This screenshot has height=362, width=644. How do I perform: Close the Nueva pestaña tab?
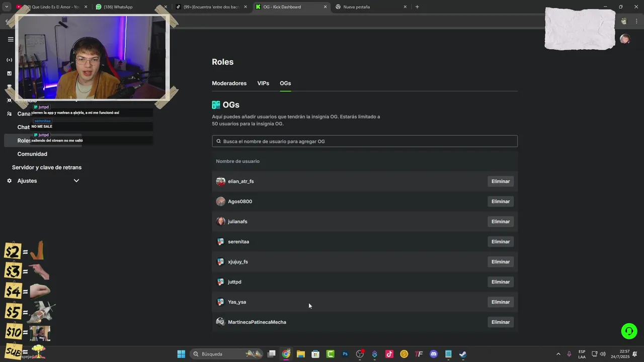pos(405,7)
